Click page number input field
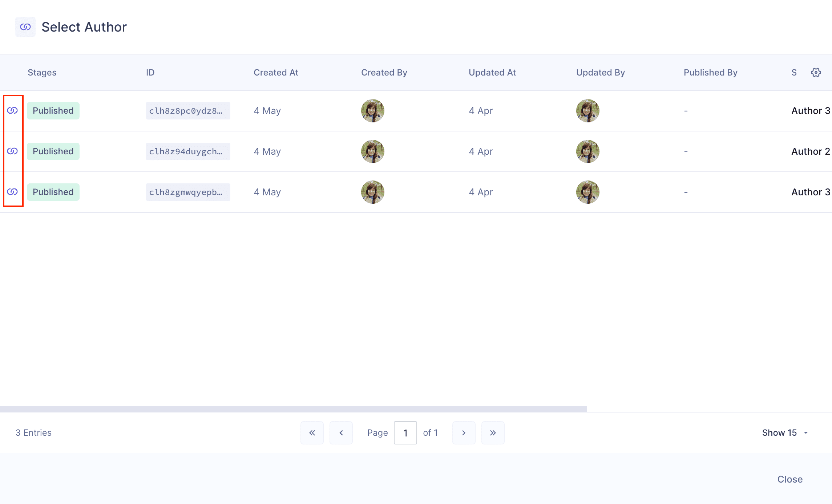 [405, 433]
